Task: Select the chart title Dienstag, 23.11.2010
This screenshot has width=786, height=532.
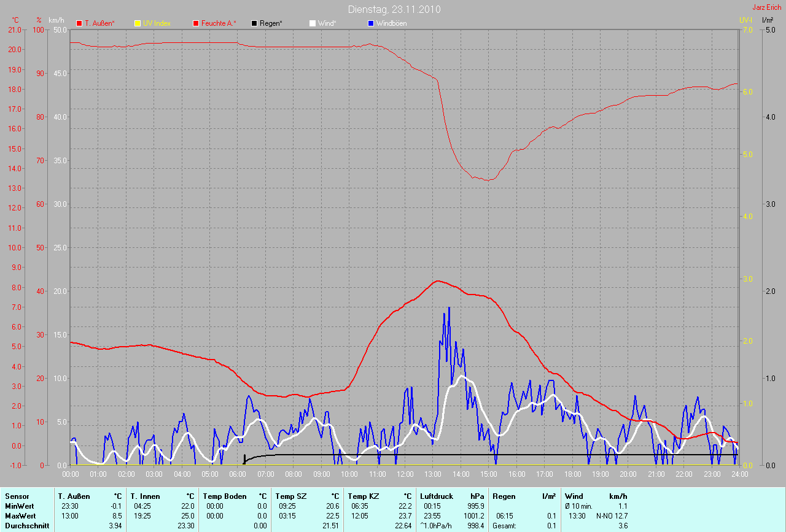Action: [x=394, y=9]
